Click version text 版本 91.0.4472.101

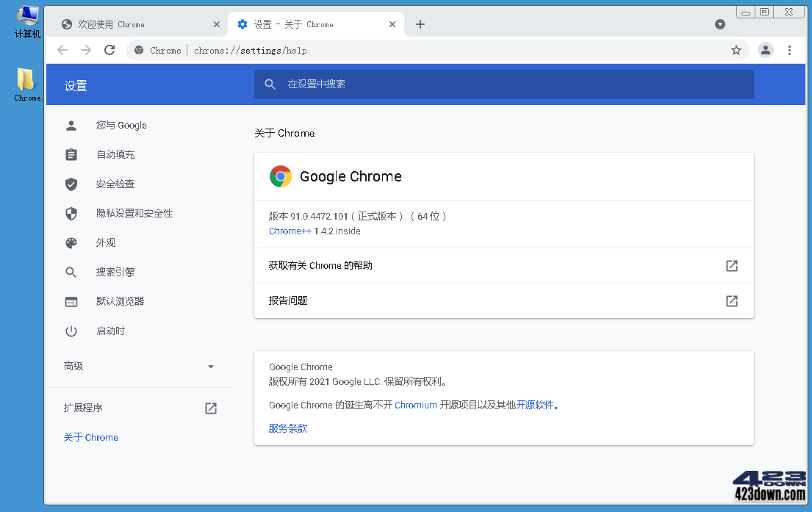pyautogui.click(x=308, y=217)
